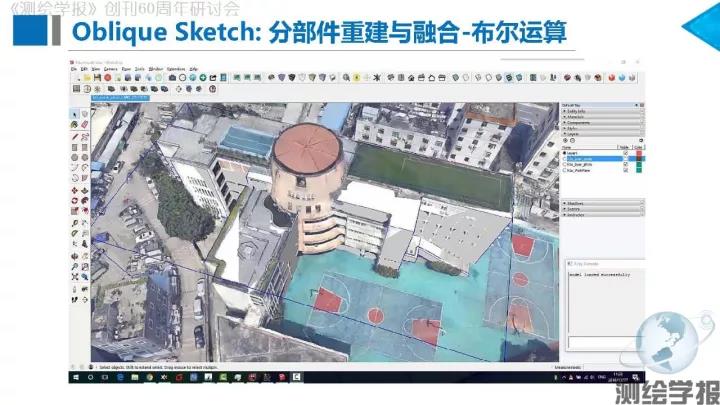720x405 pixels.
Task: Expand the Instructor panel
Action: pos(602,214)
